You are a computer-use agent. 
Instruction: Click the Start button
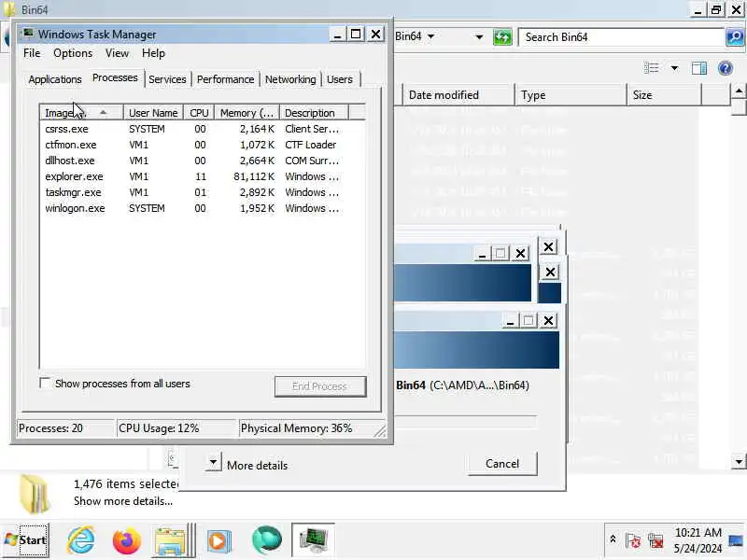point(25,540)
